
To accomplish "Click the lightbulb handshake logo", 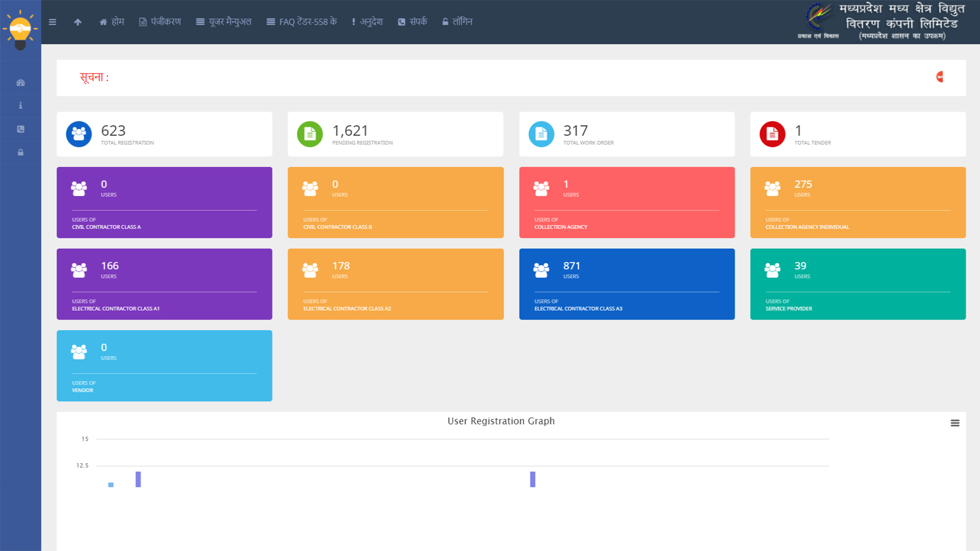I will click(20, 30).
